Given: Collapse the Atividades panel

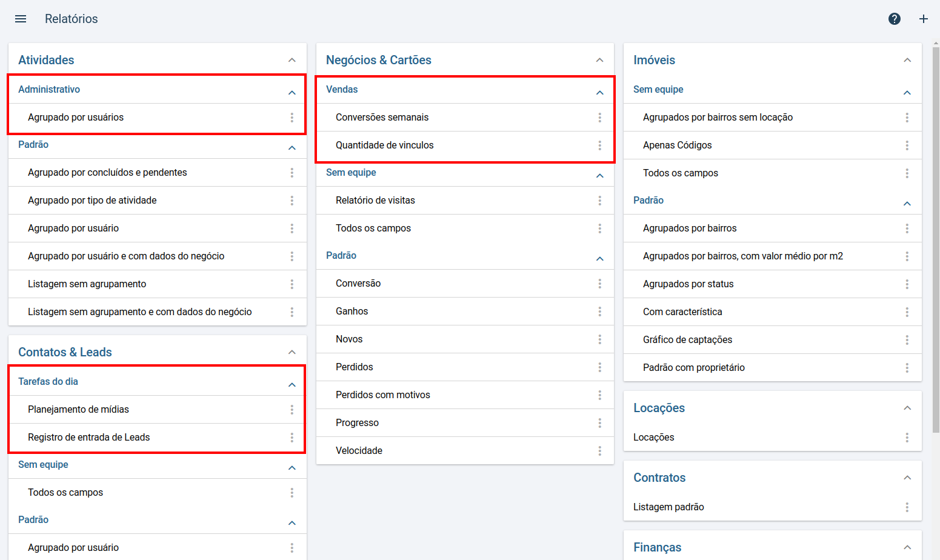Looking at the screenshot, I should [x=292, y=60].
